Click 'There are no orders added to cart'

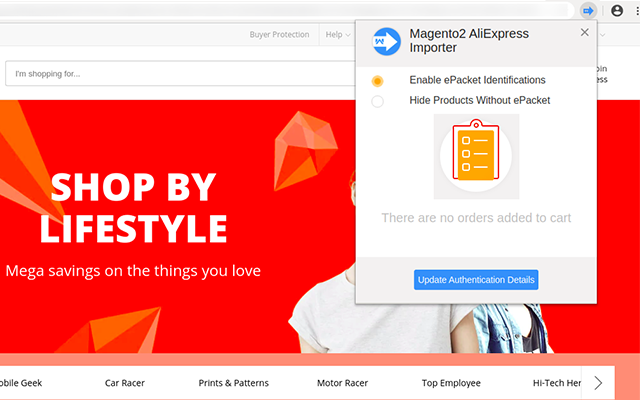[476, 218]
